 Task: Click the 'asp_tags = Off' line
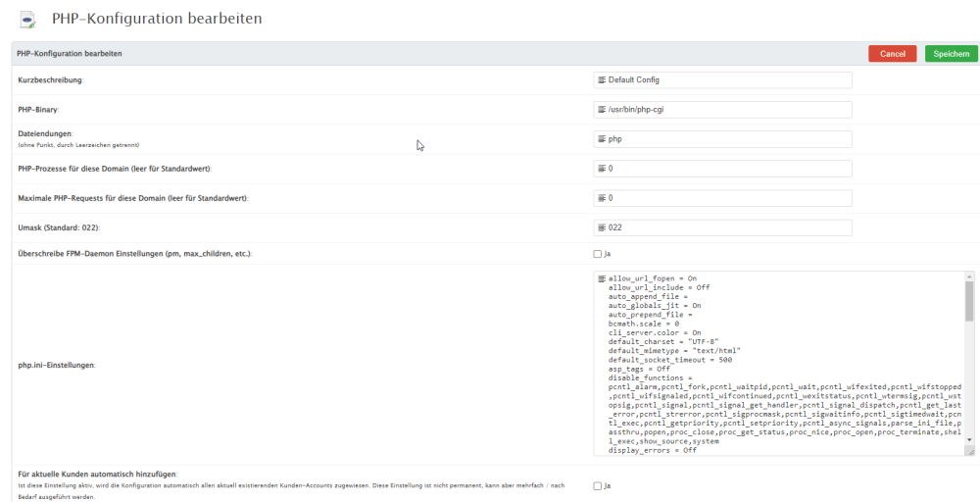coord(639,369)
